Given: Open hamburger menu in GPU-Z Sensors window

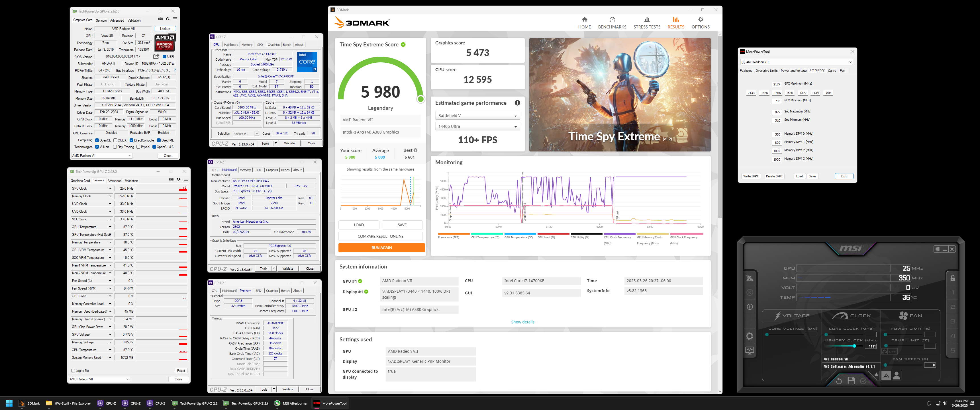Looking at the screenshot, I should point(186,179).
